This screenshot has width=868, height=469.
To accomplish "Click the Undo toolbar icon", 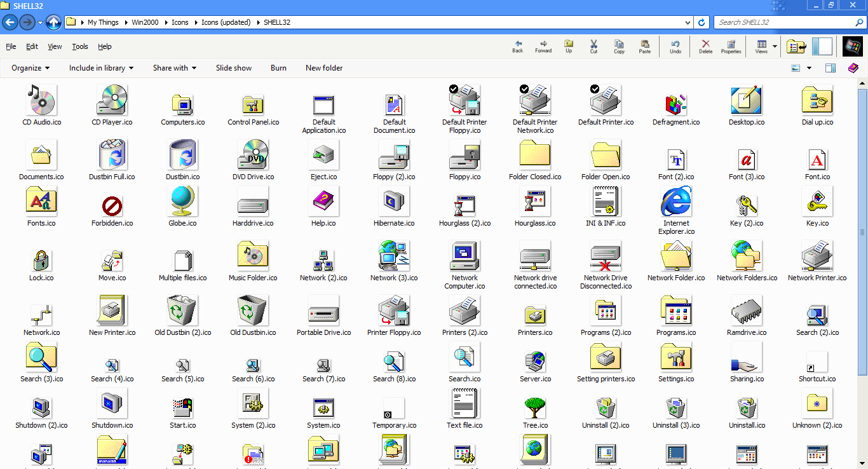I will (x=675, y=46).
